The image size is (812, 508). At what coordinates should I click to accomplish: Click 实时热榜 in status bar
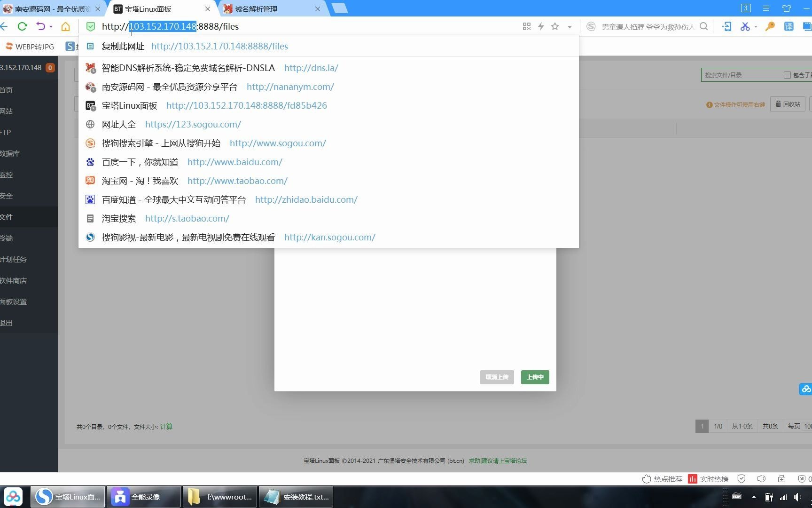(708, 479)
